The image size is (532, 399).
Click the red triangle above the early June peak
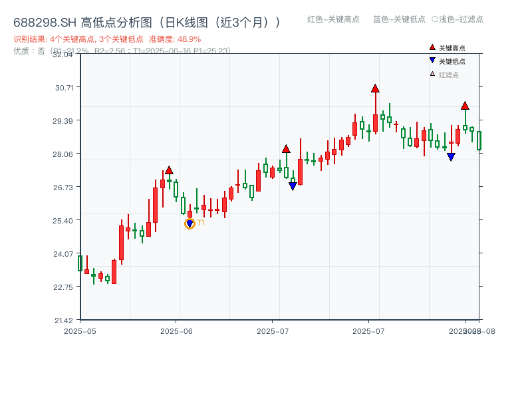coord(170,170)
